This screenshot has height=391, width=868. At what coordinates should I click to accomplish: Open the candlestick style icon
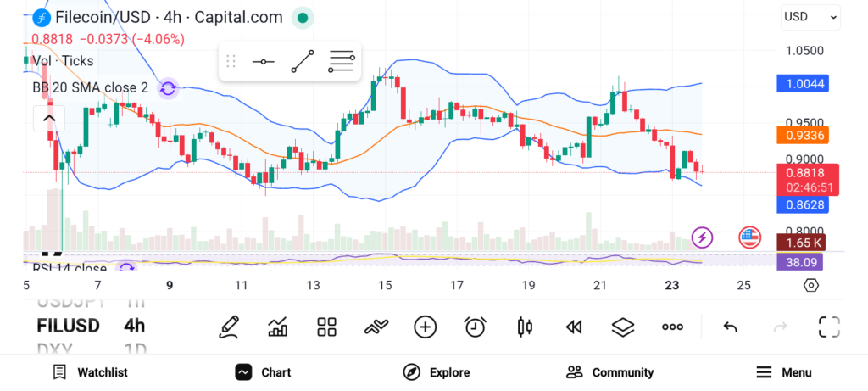point(524,327)
